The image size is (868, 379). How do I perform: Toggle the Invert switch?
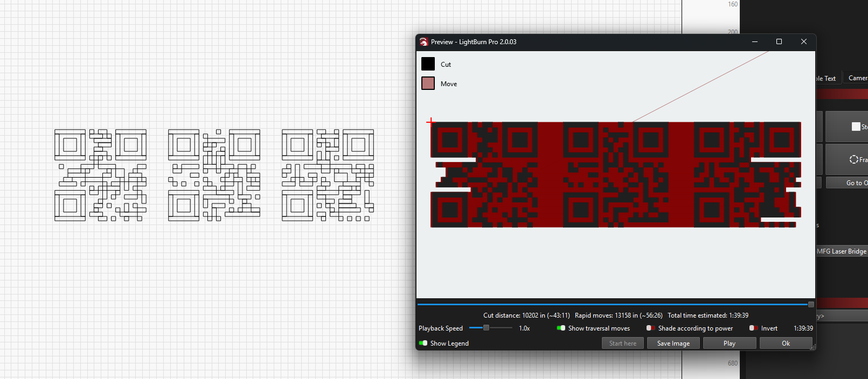[x=754, y=328]
